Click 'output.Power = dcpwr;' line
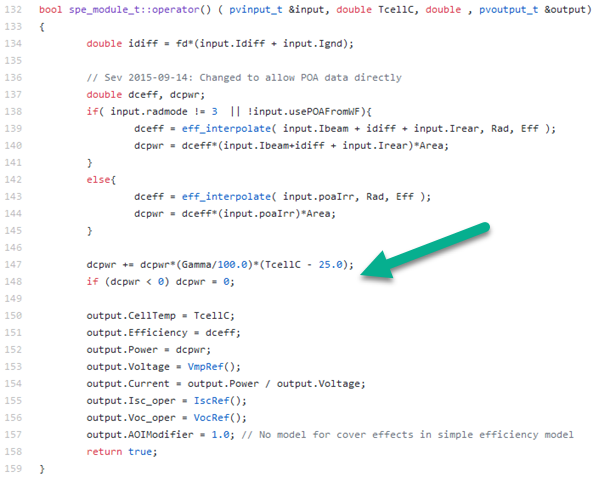 coord(149,350)
